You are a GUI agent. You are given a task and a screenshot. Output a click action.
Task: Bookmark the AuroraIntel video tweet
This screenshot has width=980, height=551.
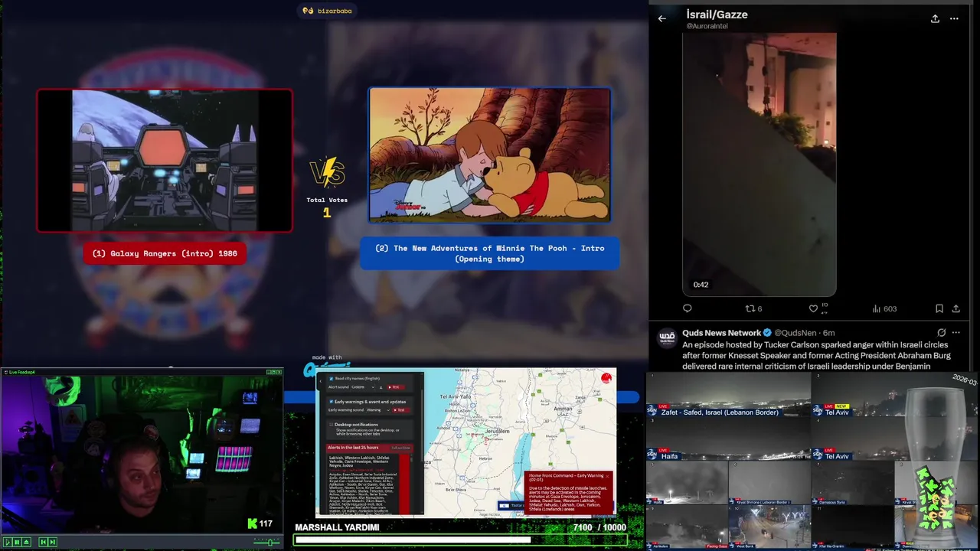[939, 308]
